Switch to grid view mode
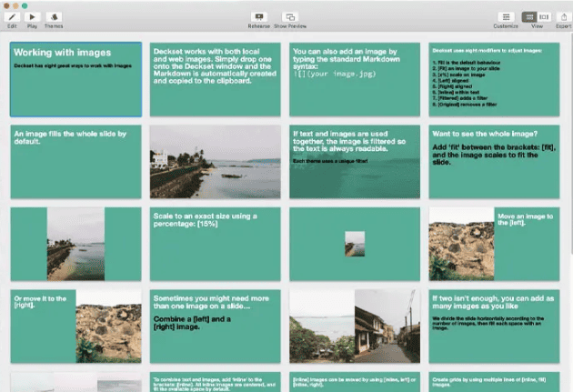The image size is (573, 392). point(529,16)
